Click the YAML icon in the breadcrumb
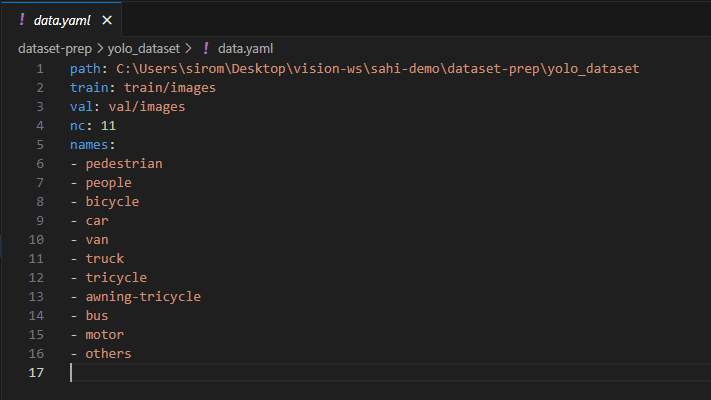711x400 pixels. [x=205, y=48]
